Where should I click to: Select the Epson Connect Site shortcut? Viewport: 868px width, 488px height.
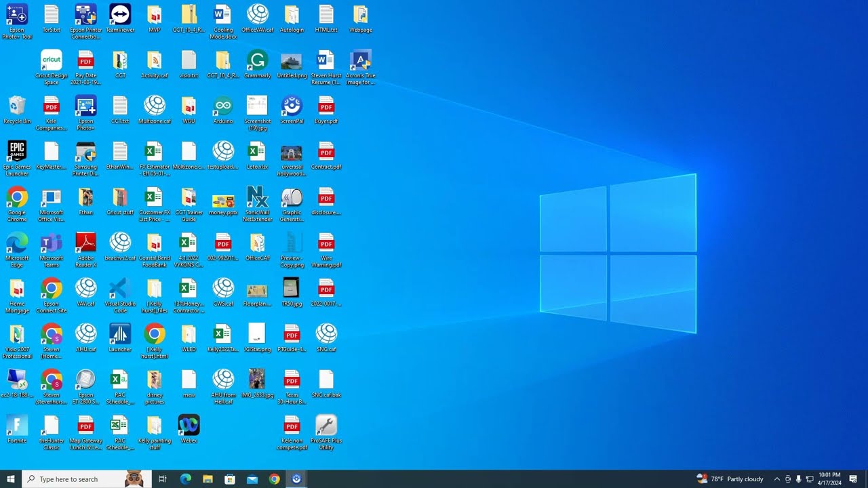(x=52, y=296)
